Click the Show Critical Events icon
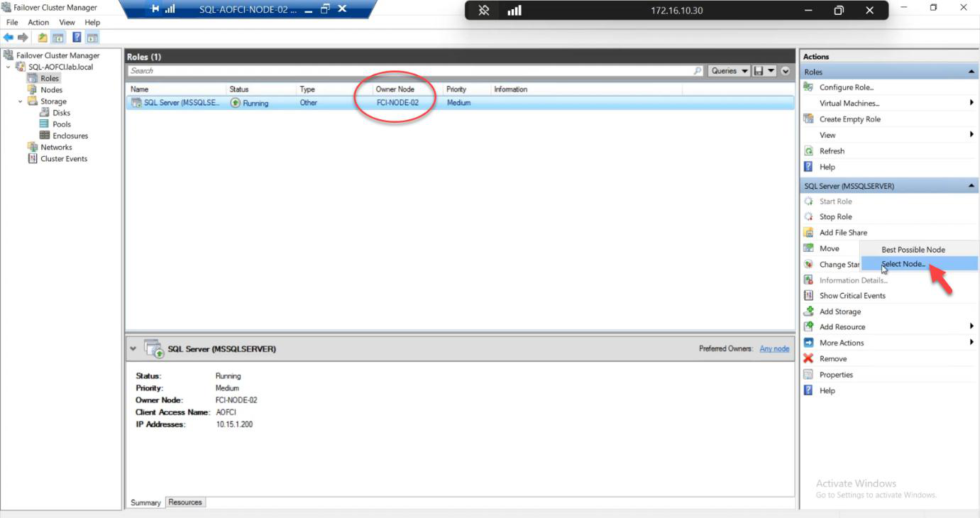980x518 pixels. click(808, 296)
